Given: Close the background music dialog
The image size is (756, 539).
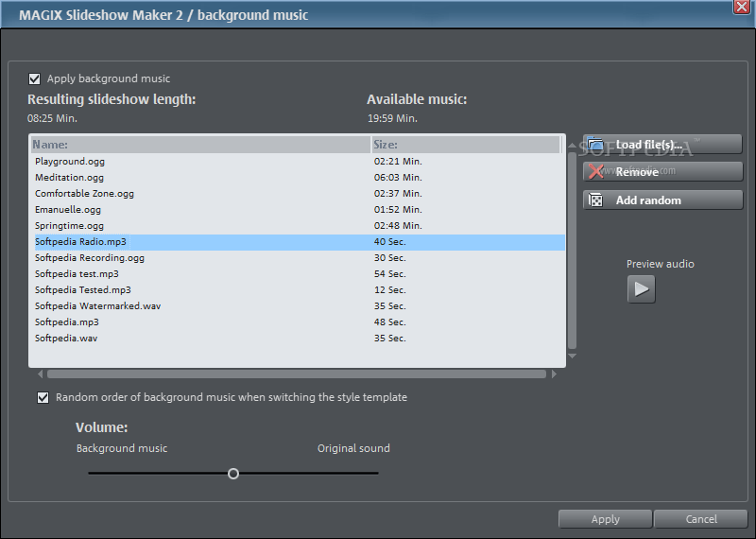Looking at the screenshot, I should tap(742, 7).
